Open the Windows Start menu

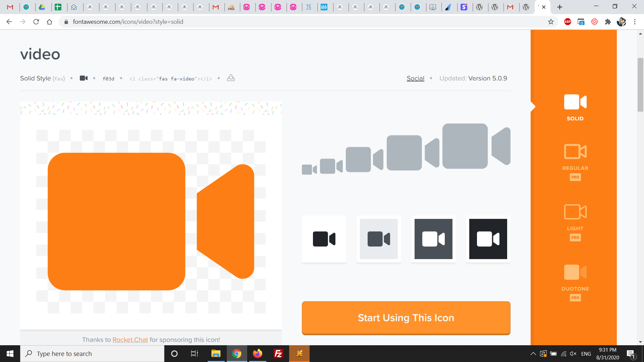10,354
